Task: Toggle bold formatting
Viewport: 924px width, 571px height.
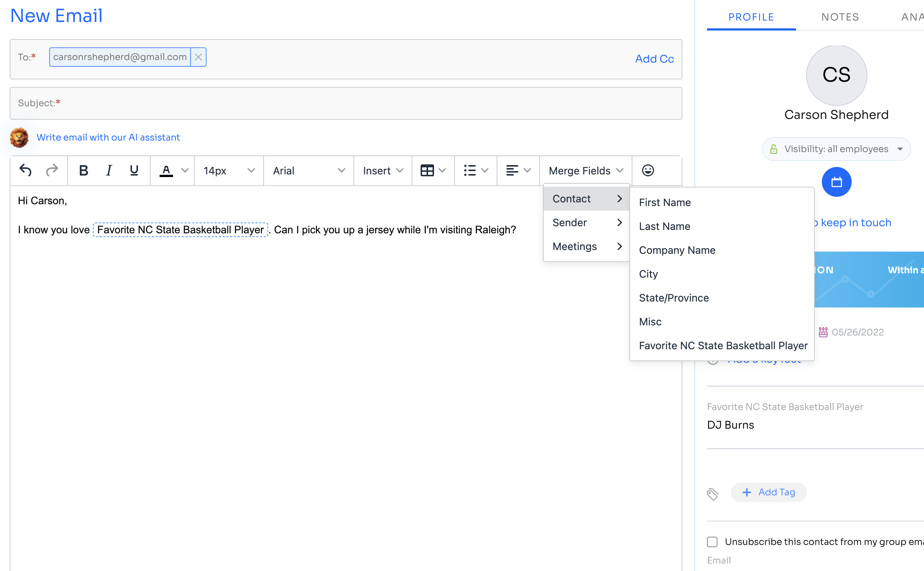Action: (x=84, y=171)
